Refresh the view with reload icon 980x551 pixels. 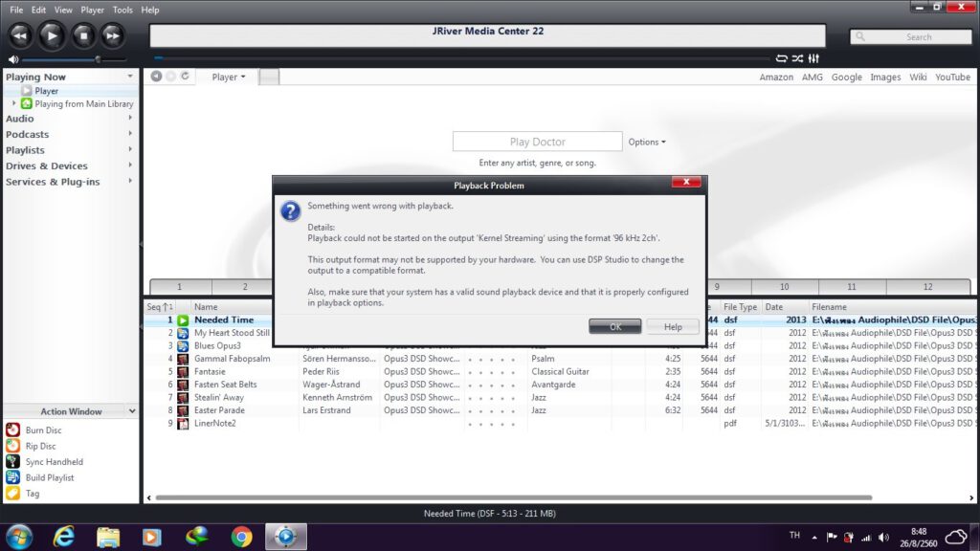185,77
